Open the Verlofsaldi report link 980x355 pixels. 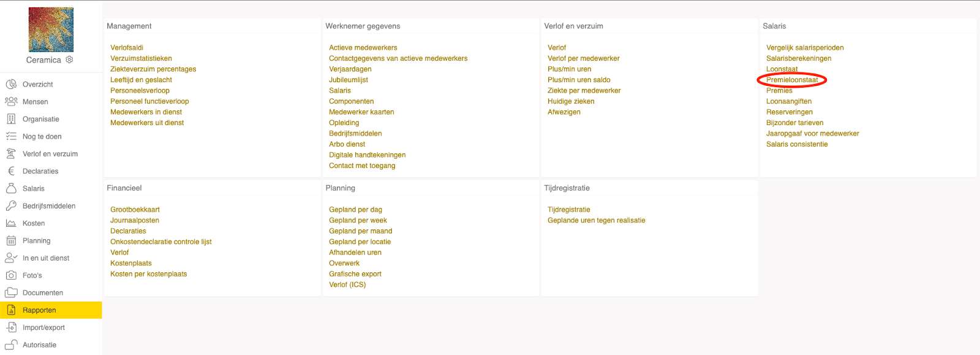point(127,48)
